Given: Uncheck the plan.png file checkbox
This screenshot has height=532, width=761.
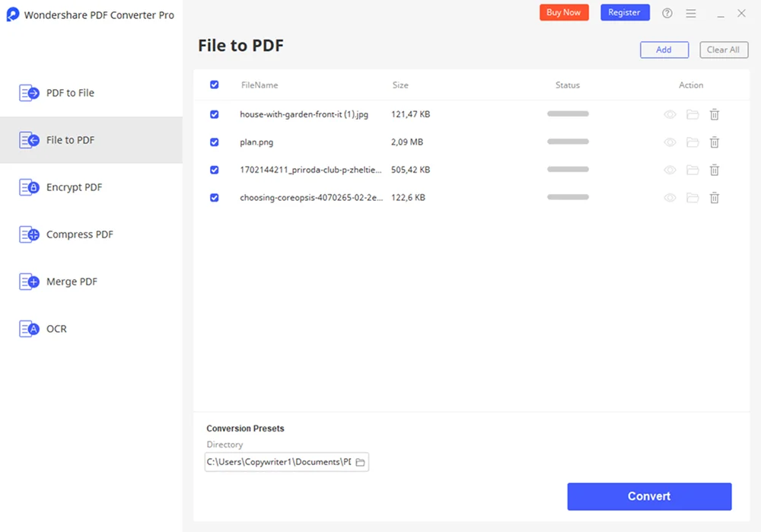Looking at the screenshot, I should click(214, 142).
